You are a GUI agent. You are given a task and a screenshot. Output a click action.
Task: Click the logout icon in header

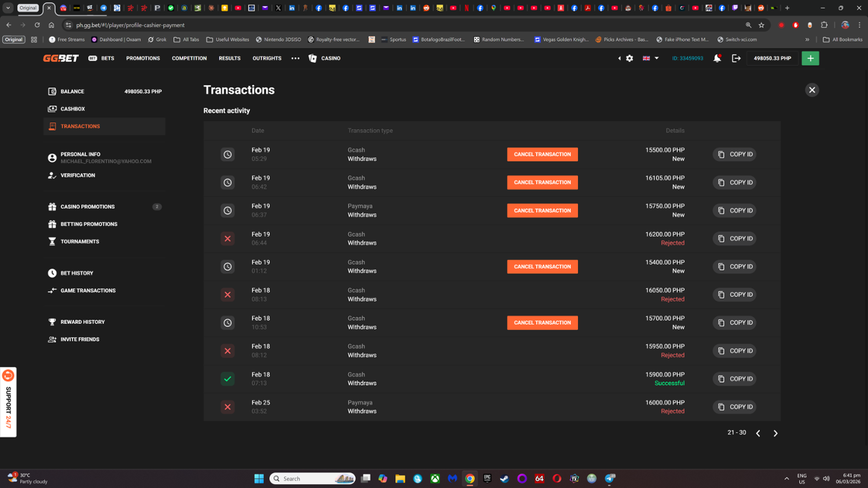click(736, 58)
